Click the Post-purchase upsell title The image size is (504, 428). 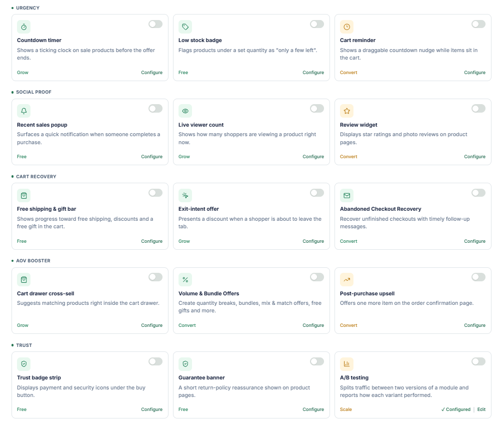(367, 293)
